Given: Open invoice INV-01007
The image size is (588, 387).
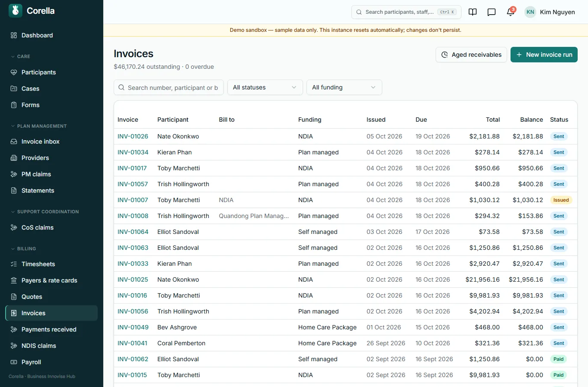Looking at the screenshot, I should 133,200.
